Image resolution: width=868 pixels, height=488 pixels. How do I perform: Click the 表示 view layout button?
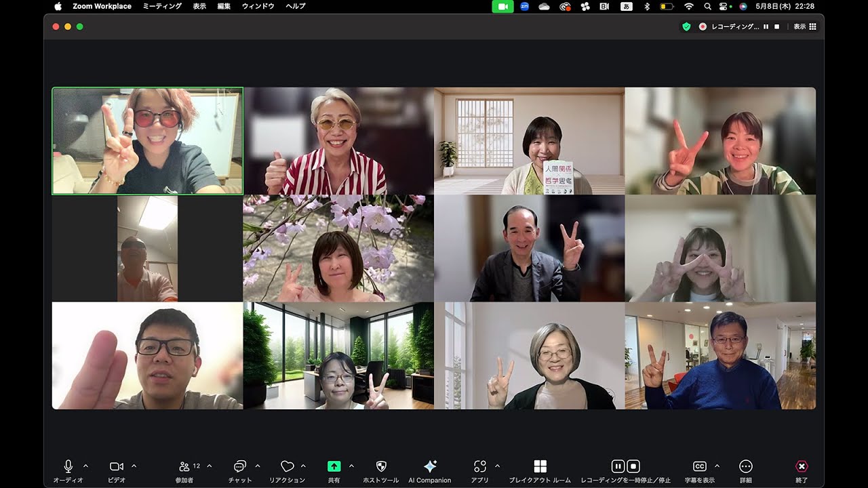tap(804, 26)
